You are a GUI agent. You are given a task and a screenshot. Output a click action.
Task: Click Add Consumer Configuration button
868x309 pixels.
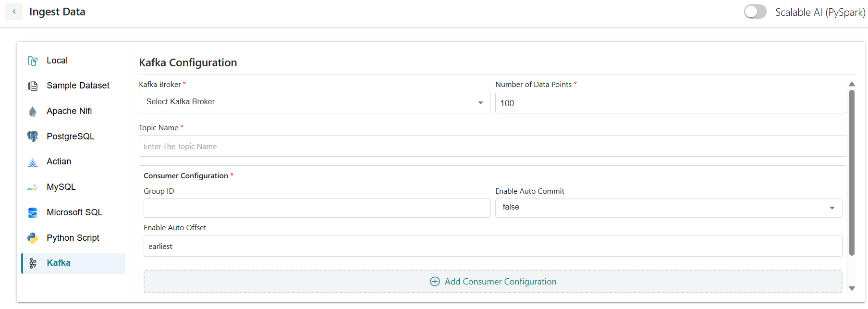pyautogui.click(x=493, y=282)
